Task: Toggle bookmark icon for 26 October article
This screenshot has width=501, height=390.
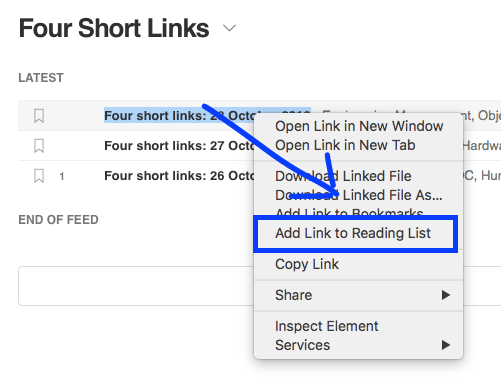Action: point(39,176)
